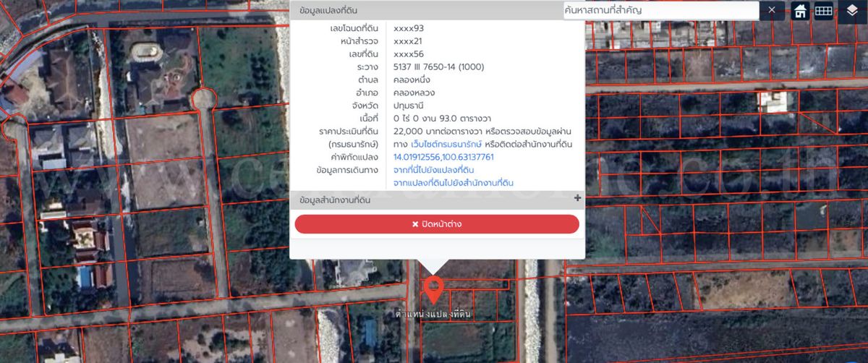Screen dimensions: 868x363
Task: Focus the place search field
Action: tap(661, 10)
